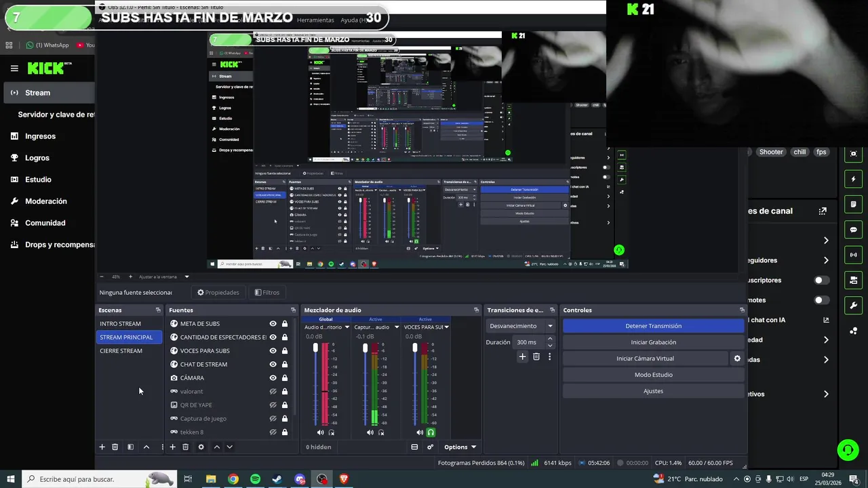The height and width of the screenshot is (488, 868).
Task: Show the valorant source
Action: click(x=273, y=392)
